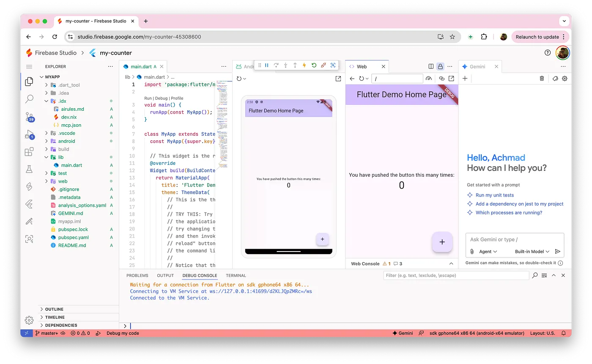Delete Gemini chat with trash icon
This screenshot has width=592, height=364.
coord(542,78)
